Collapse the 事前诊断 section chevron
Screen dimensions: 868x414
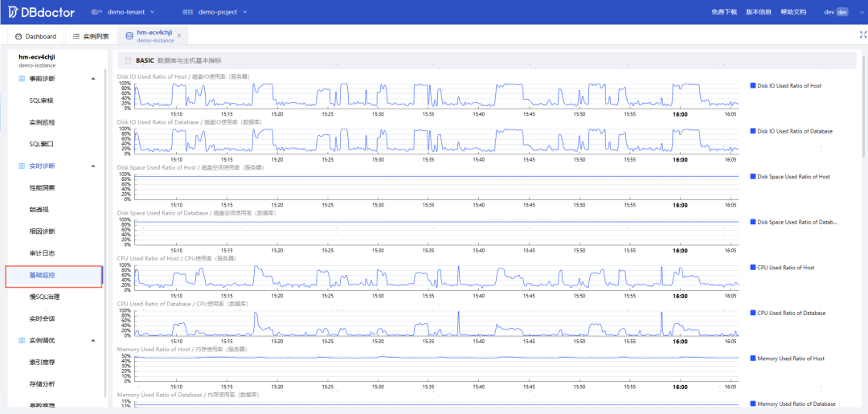93,79
